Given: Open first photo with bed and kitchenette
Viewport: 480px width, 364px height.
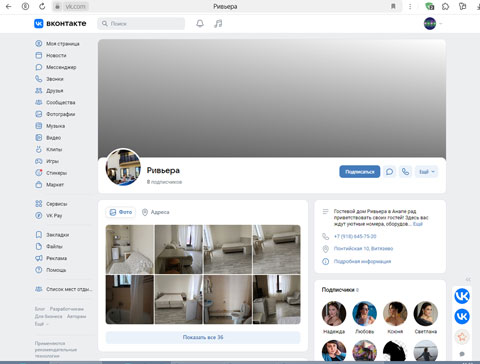Looking at the screenshot, I should click(x=130, y=249).
